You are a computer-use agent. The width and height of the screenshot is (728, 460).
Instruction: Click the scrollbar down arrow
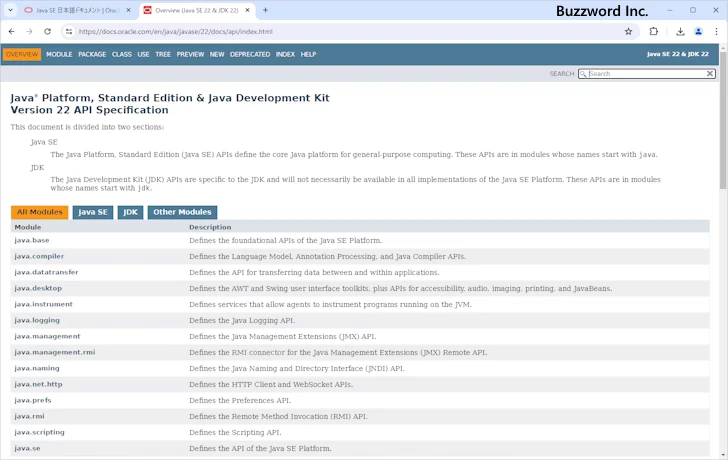tap(723, 455)
